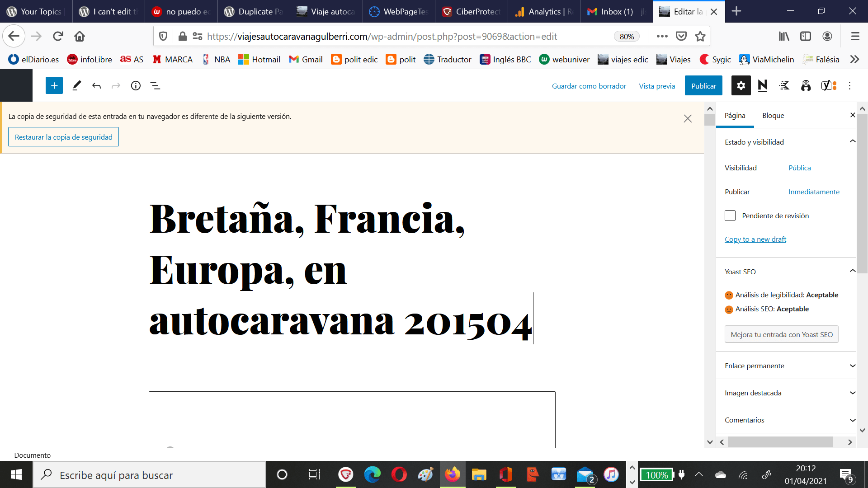Open File Explorer from taskbar
Screen dimensions: 868x488
(x=479, y=474)
